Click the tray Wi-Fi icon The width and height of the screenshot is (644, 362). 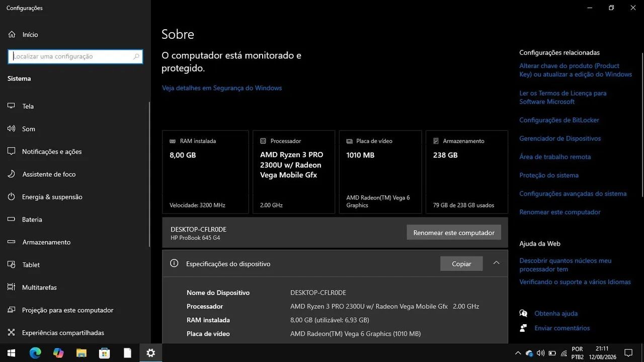click(x=563, y=353)
